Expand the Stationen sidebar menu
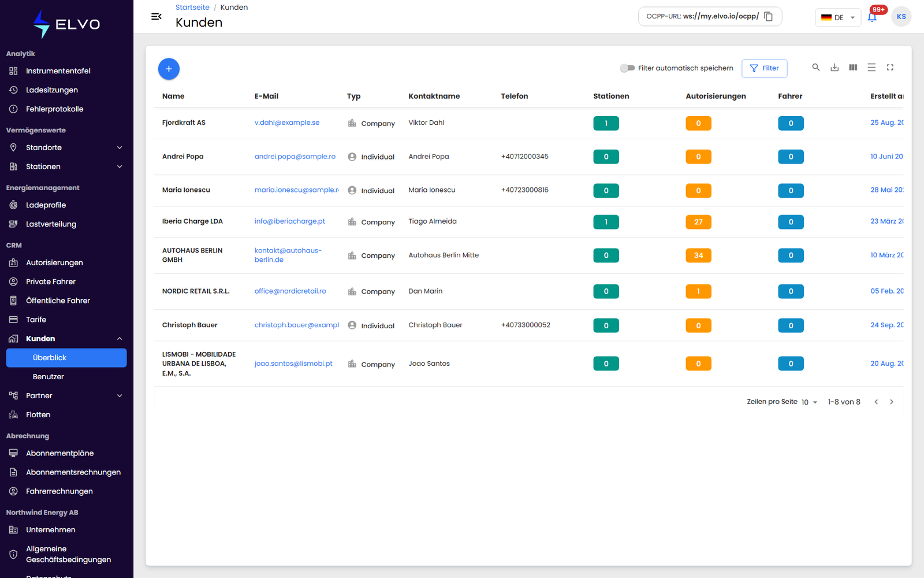Image resolution: width=924 pixels, height=578 pixels. [66, 166]
